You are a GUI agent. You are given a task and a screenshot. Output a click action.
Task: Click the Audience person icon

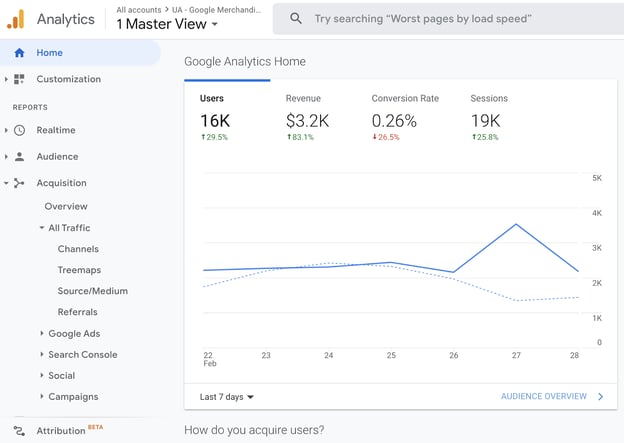coord(19,156)
